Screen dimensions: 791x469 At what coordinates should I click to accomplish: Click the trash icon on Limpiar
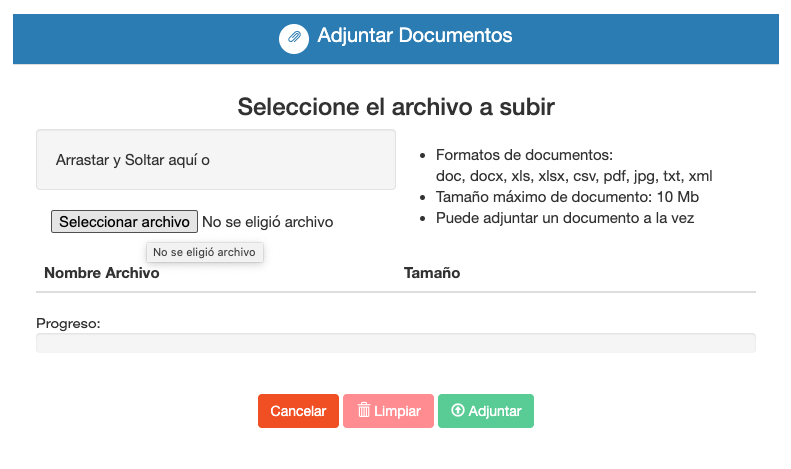tap(364, 410)
